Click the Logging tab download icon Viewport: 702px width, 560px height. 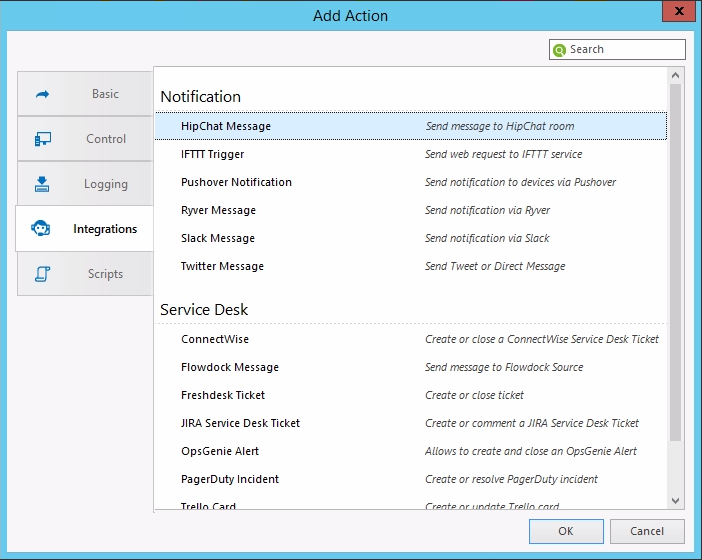point(42,184)
